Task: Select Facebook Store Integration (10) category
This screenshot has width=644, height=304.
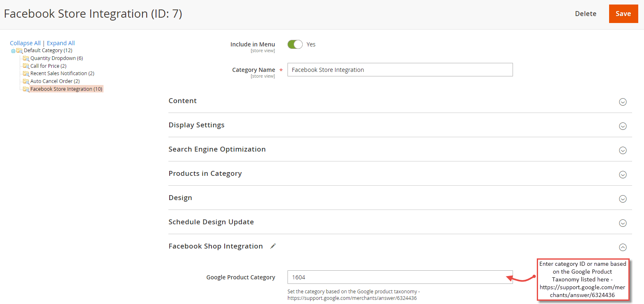Action: tap(67, 89)
